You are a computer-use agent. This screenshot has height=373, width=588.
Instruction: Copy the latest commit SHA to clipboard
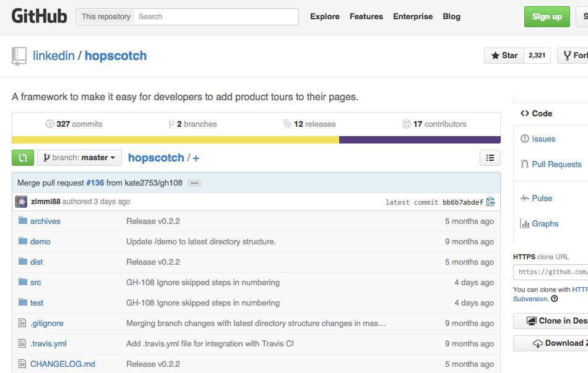491,202
